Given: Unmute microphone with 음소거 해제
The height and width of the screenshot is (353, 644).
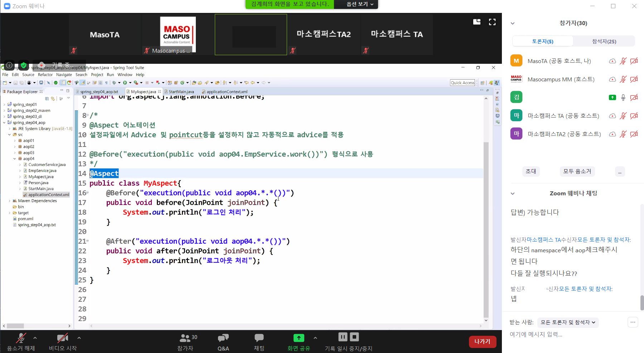Looking at the screenshot, I should pos(21,338).
